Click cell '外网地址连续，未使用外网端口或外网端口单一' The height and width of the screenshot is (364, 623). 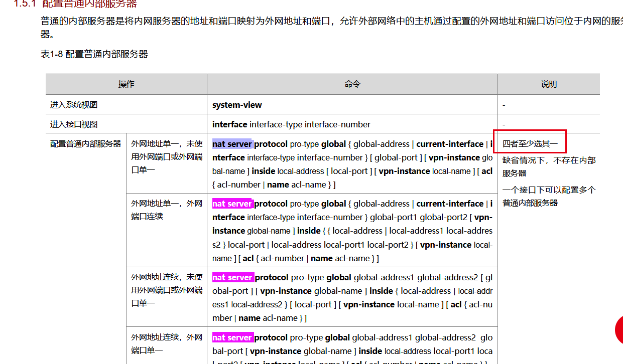pos(167,297)
